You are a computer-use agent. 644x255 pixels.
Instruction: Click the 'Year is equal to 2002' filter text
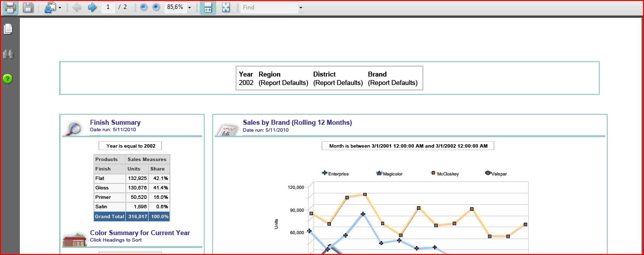[x=131, y=146]
